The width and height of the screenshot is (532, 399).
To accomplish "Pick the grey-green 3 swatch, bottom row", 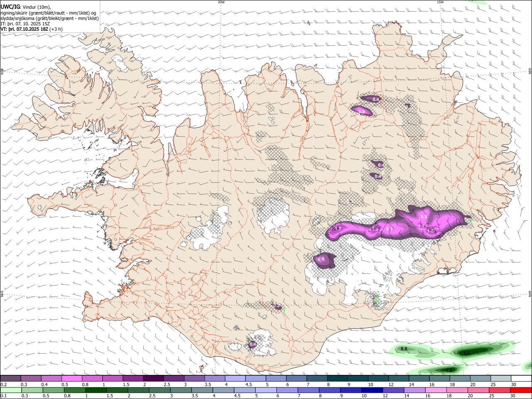I will pos(181,390).
